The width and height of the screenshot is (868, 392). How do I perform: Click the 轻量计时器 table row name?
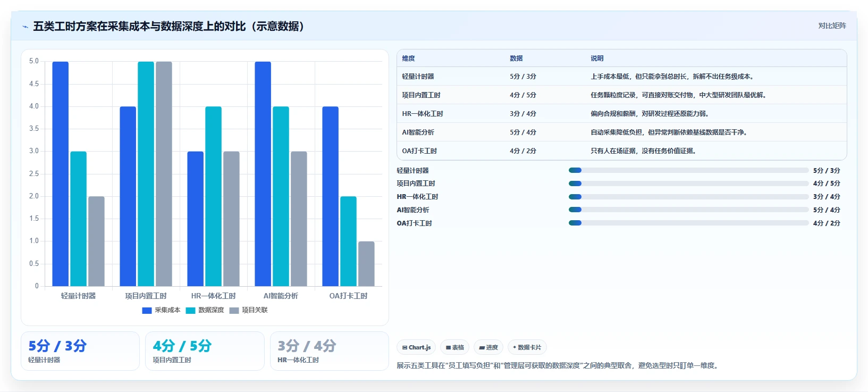418,77
